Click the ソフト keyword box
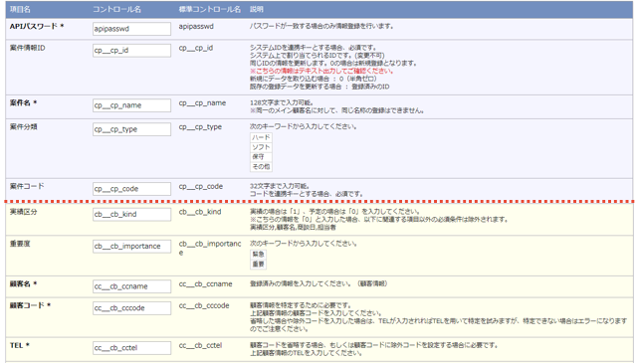The height and width of the screenshot is (364, 637). tap(261, 147)
